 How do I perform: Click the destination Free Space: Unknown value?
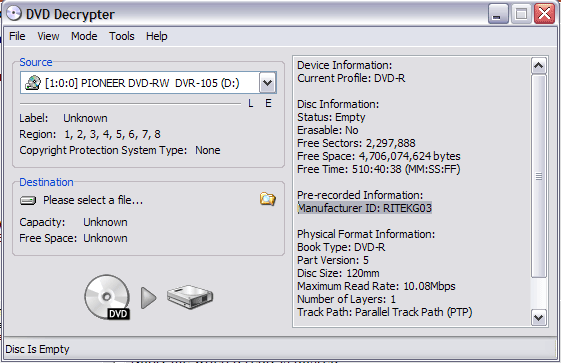coord(105,238)
